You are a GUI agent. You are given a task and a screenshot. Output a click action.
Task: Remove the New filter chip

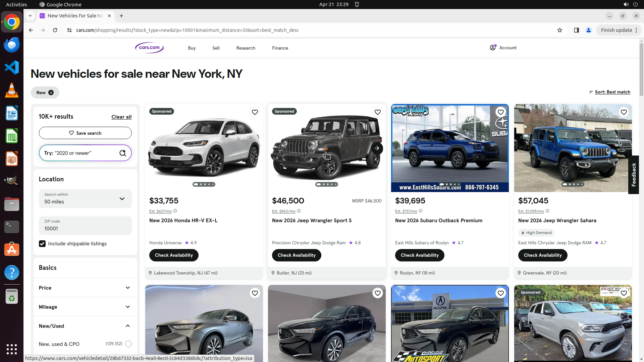pos(51,93)
